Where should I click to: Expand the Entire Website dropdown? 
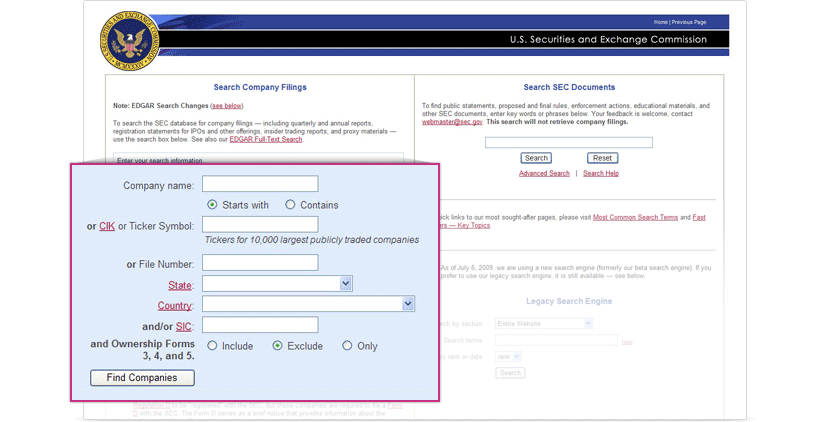click(x=544, y=324)
